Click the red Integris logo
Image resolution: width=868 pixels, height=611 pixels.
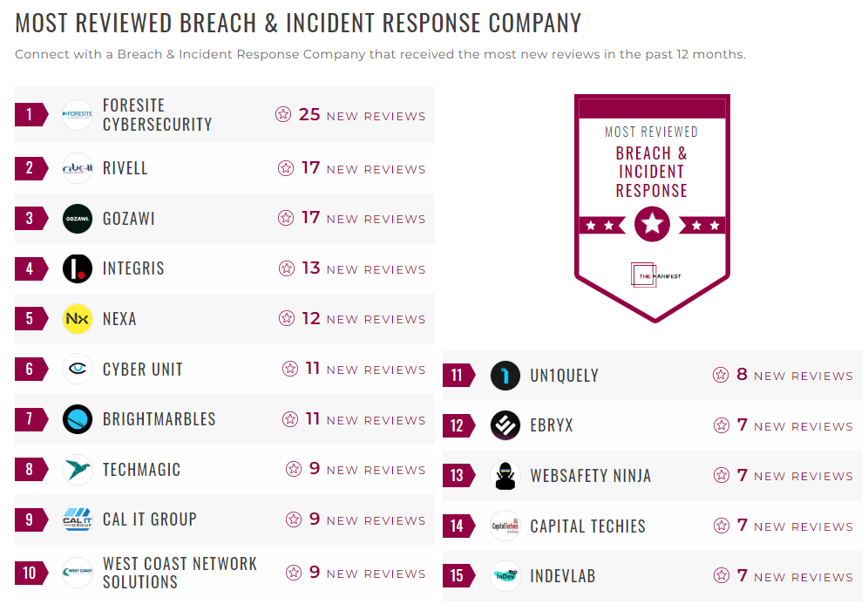[77, 268]
